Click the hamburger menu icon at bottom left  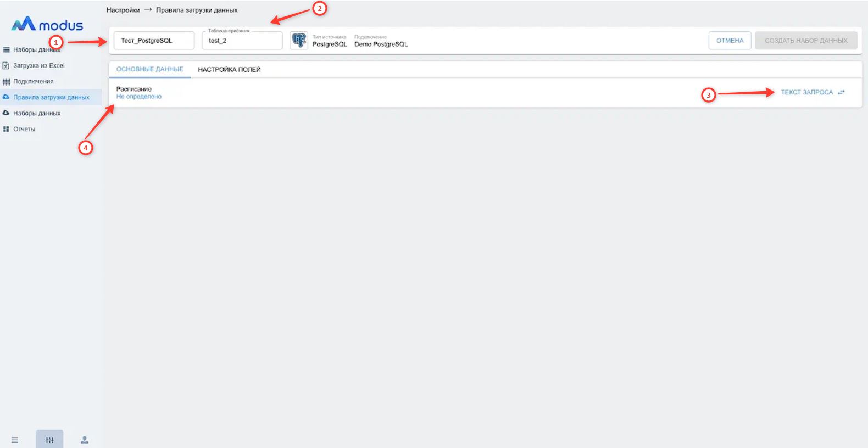[x=15, y=440]
